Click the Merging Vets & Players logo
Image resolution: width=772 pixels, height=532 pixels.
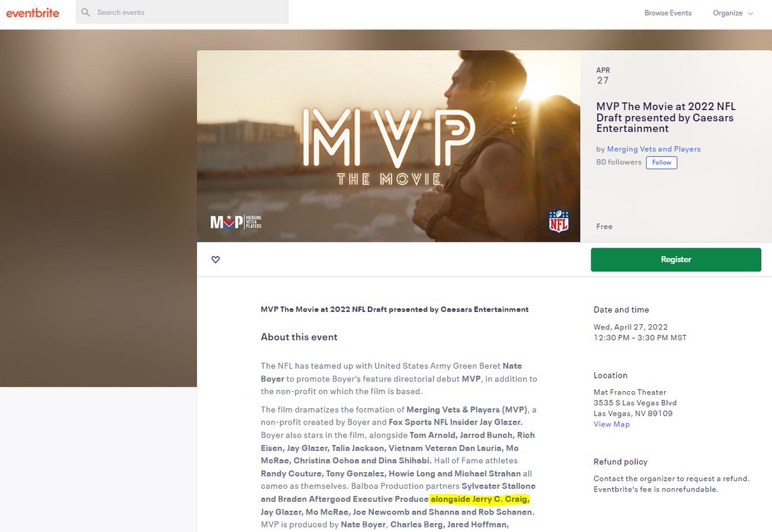[235, 222]
